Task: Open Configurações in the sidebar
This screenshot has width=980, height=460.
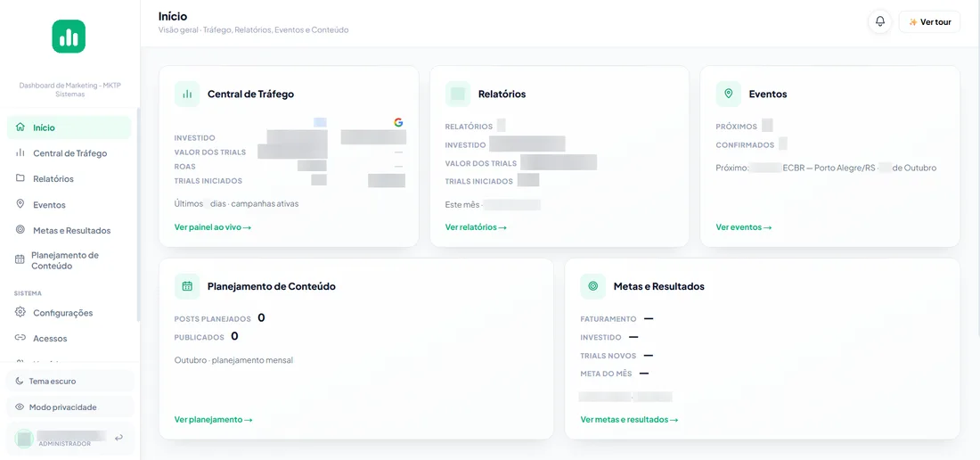Action: [x=69, y=313]
